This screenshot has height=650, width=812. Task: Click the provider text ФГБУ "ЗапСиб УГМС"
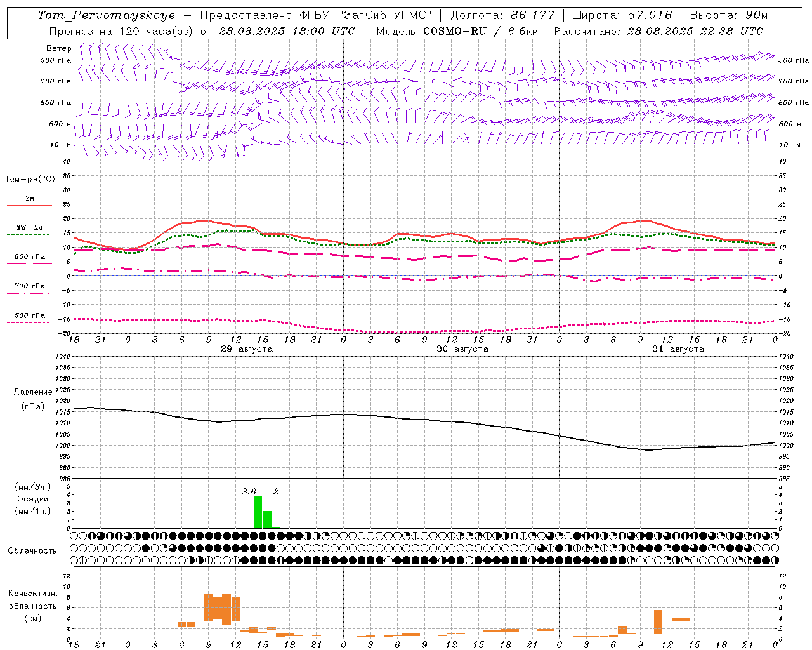(365, 15)
